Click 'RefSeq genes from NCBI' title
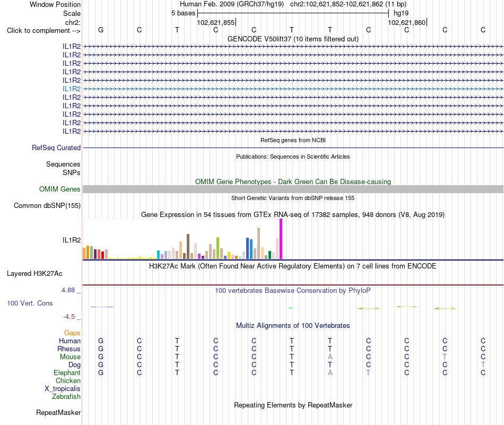The image size is (504, 425). coord(293,140)
